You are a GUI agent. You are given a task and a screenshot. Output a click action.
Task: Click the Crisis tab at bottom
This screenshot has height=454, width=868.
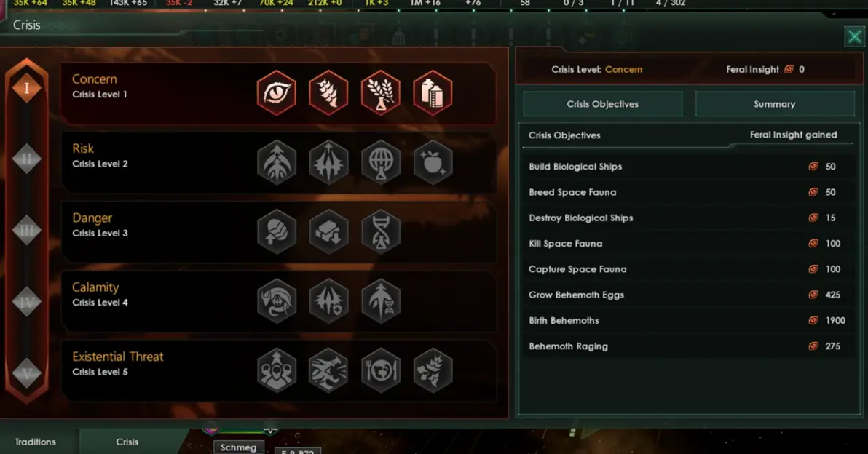(127, 442)
